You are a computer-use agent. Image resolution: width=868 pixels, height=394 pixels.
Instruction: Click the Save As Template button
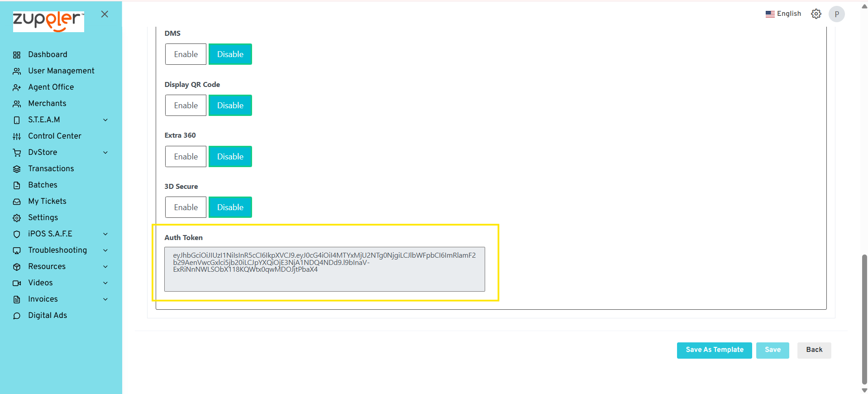[x=714, y=350]
